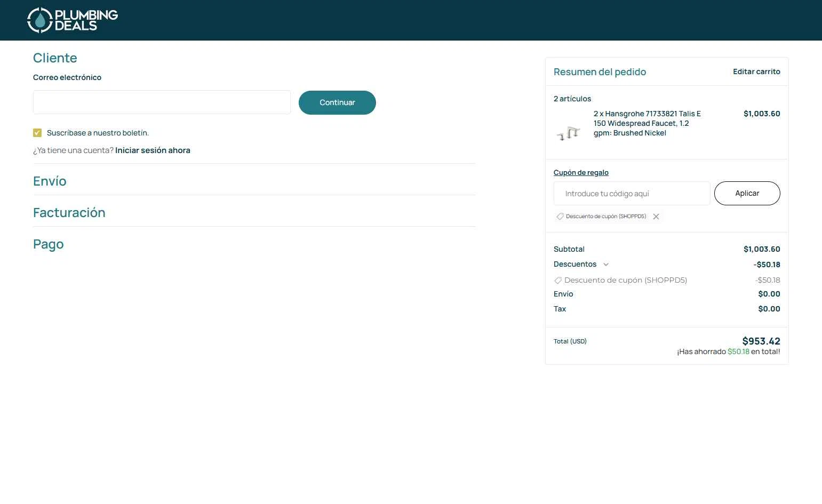Viewport: 822px width, 504px height.
Task: Click the Subtotal value $1,003.60
Action: (762, 249)
